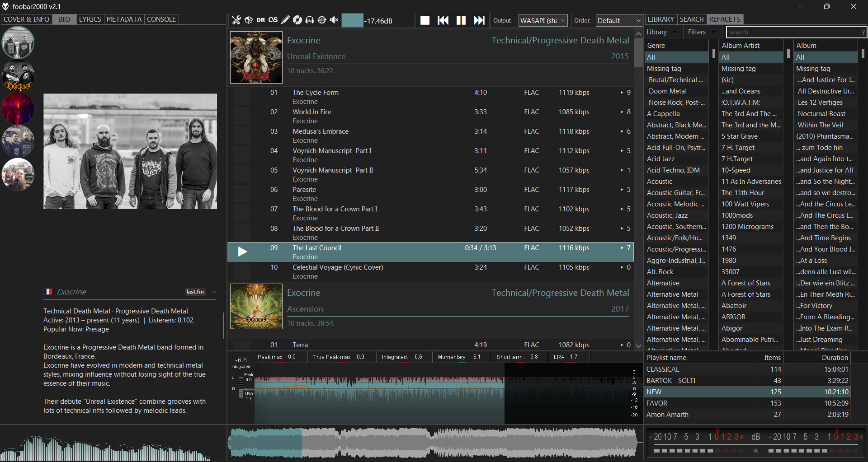Open the playback Order dropdown
Image resolution: width=868 pixels, height=462 pixels.
click(619, 20)
